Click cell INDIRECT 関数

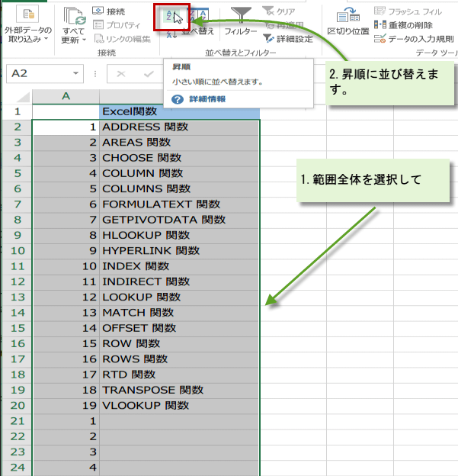[179, 281]
